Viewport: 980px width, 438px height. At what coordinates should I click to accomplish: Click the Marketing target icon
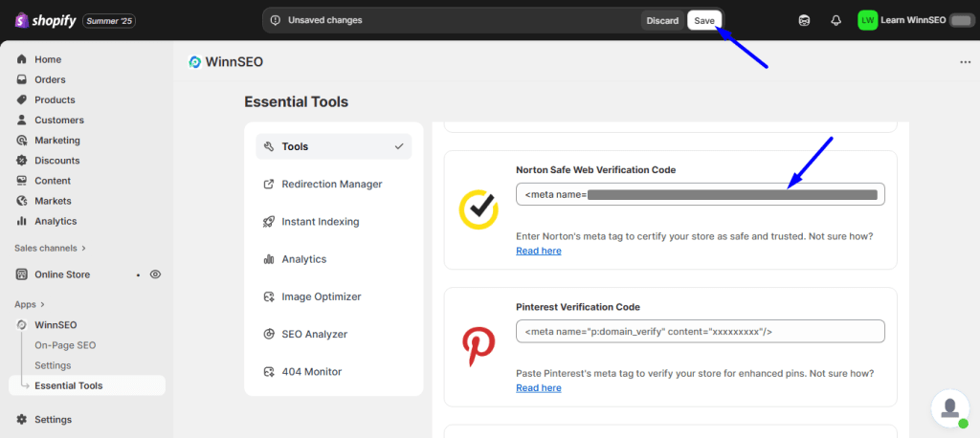pos(22,140)
